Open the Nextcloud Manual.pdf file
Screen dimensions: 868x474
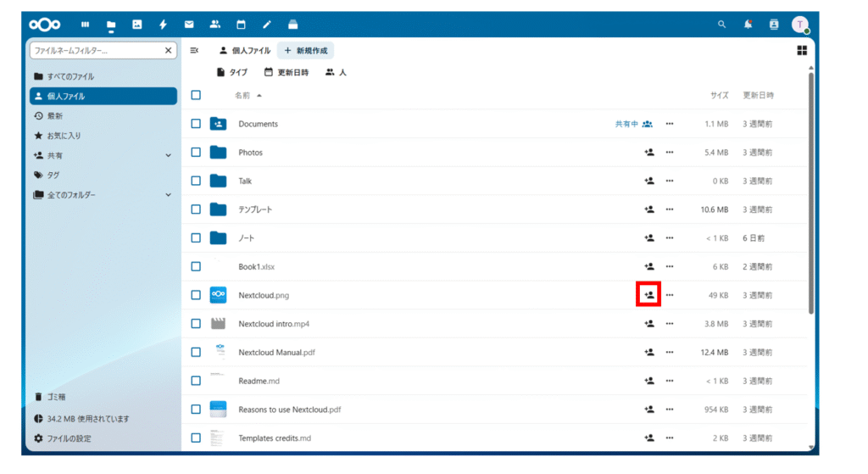pyautogui.click(x=277, y=352)
